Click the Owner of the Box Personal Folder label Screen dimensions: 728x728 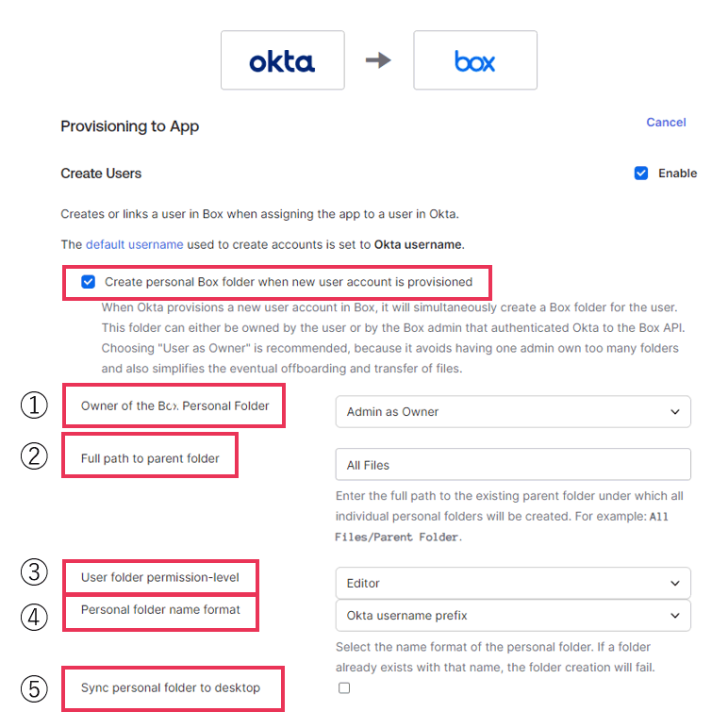(174, 406)
